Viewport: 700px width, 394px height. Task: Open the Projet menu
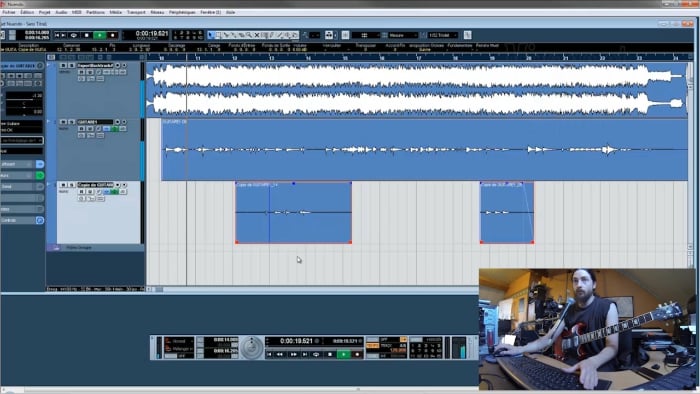point(45,12)
